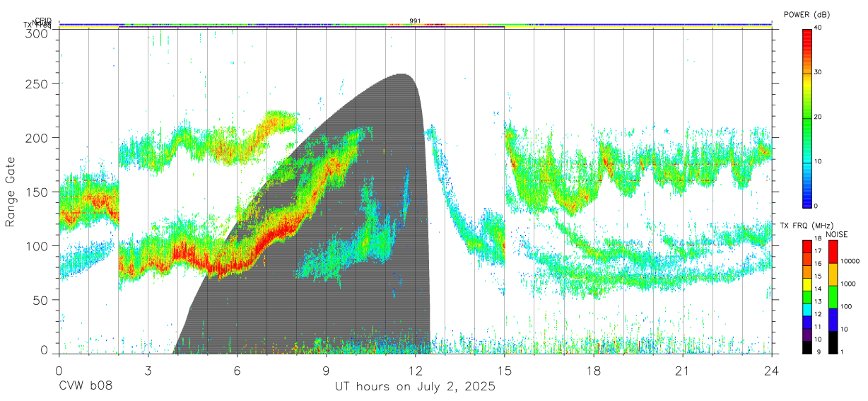Image resolution: width=868 pixels, height=401 pixels.
Task: Pick the green segment of noise colorbar
Action: [833, 296]
